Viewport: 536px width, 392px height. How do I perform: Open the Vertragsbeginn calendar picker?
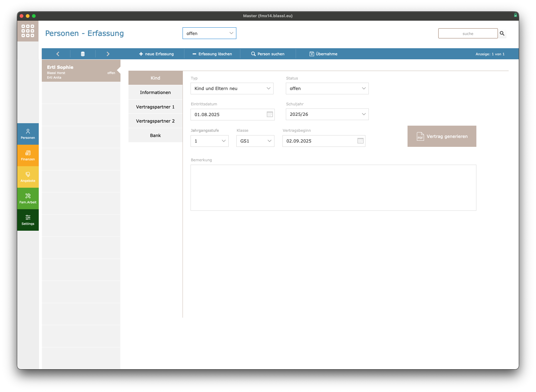coord(360,141)
